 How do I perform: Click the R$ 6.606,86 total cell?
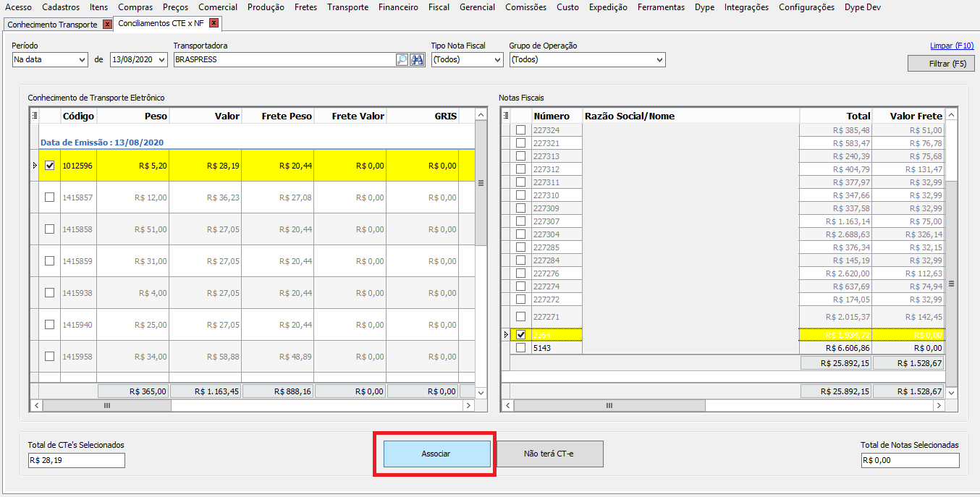tap(836, 348)
